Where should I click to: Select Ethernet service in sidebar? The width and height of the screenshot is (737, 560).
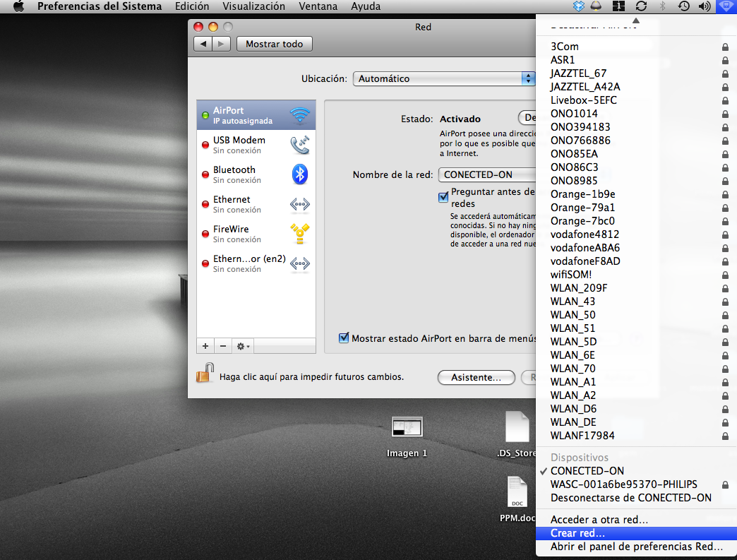click(256, 204)
